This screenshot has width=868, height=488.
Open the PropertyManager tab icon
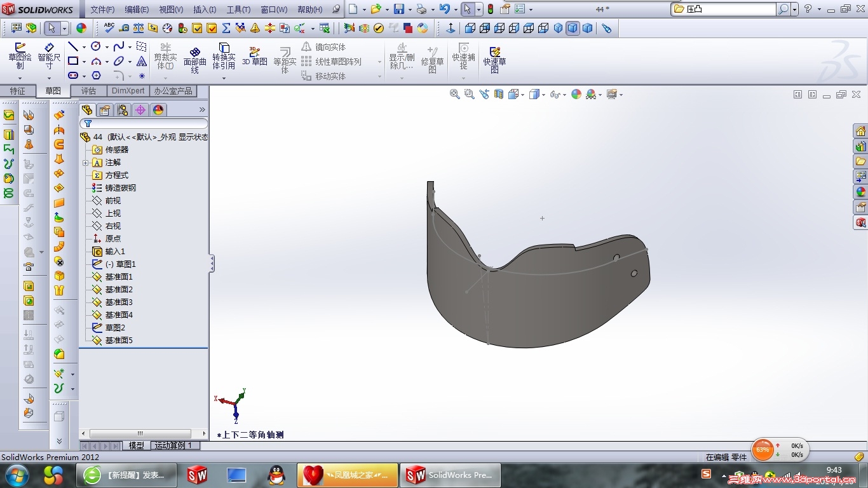(105, 110)
